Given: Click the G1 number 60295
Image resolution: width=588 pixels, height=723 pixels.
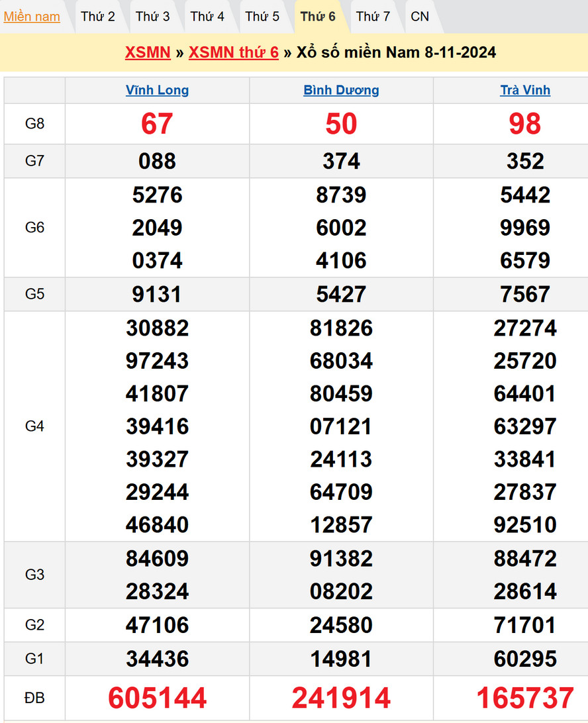Looking at the screenshot, I should [525, 659].
